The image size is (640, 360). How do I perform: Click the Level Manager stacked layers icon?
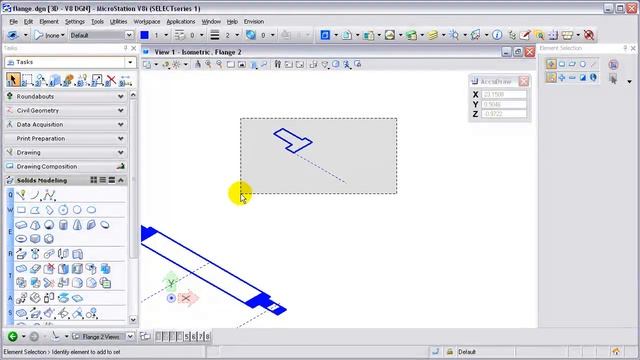[x=433, y=35]
